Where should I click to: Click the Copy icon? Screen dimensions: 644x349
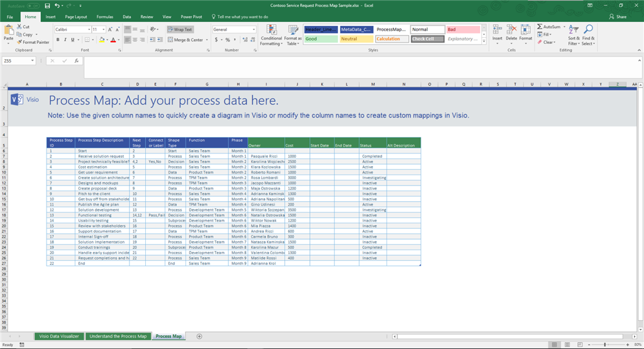[19, 35]
